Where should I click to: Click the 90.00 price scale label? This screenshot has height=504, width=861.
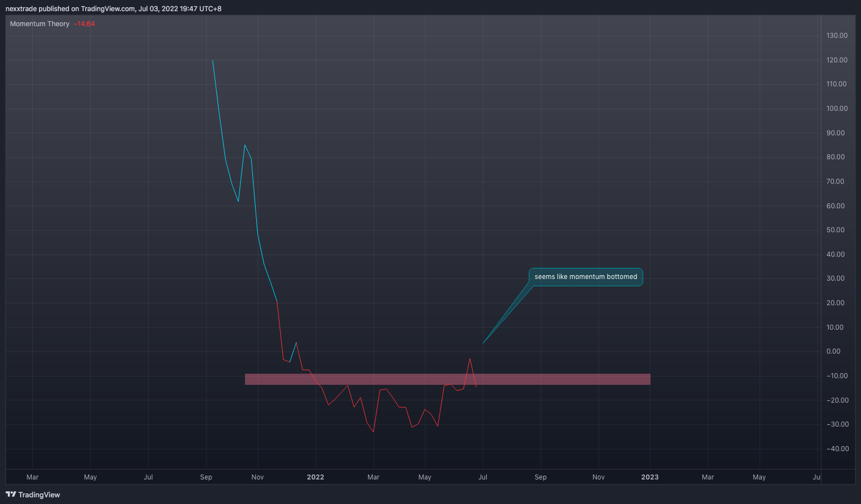point(835,133)
